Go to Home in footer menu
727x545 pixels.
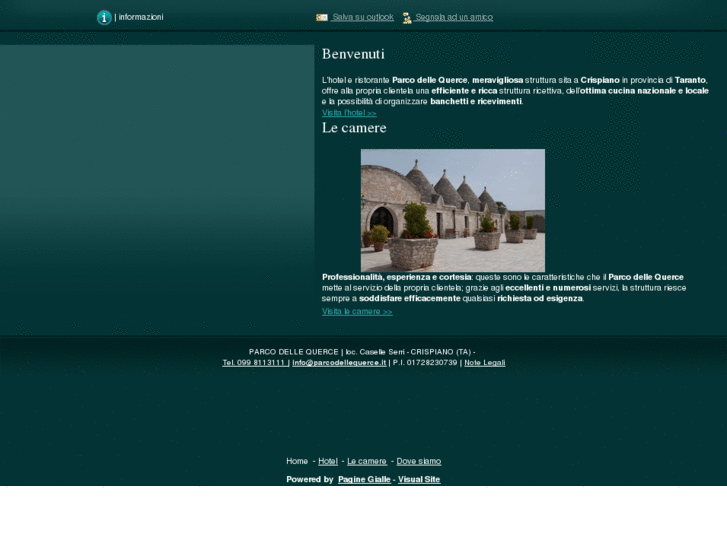tap(297, 461)
